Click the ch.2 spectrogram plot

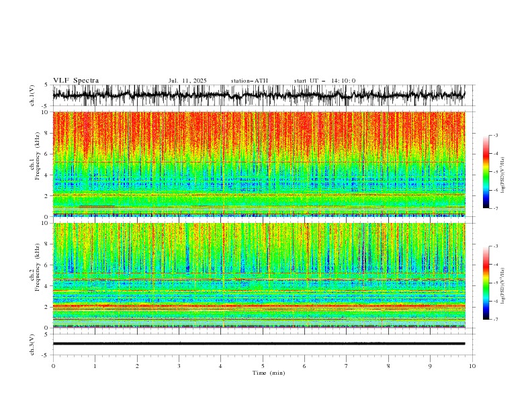point(259,275)
